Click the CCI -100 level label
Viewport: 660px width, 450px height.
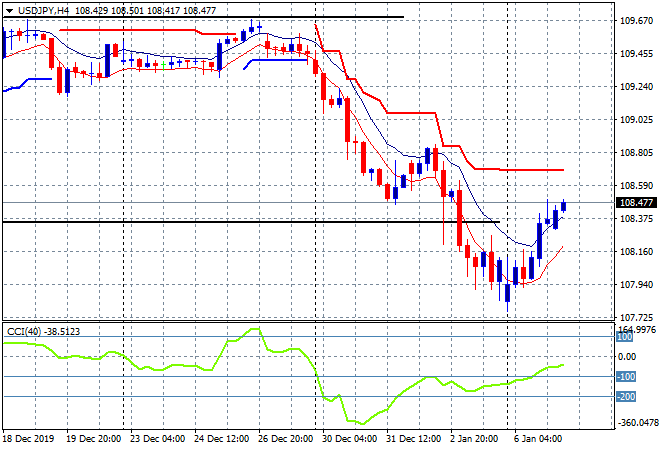click(x=626, y=377)
